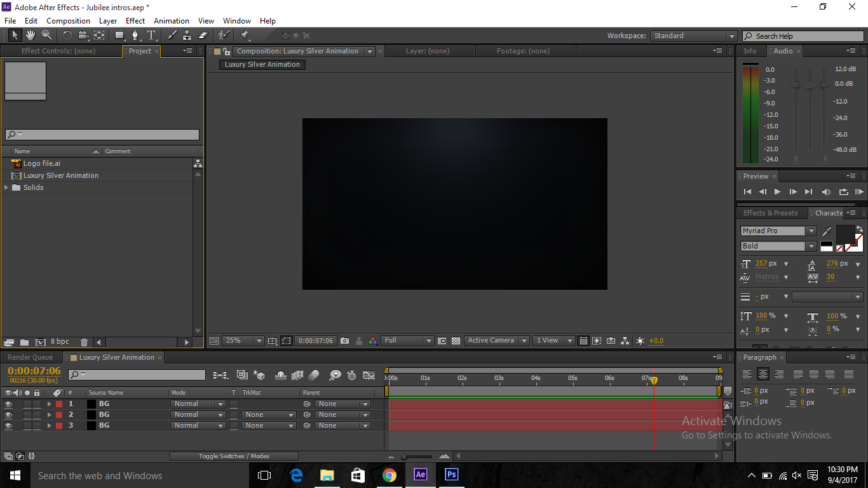Select the Pan Behind tool
Screen dimensions: 868x488
(x=99, y=36)
